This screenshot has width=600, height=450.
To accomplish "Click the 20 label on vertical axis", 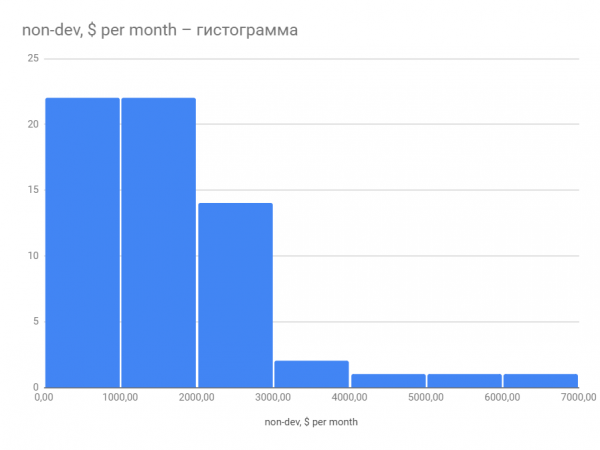I will point(33,124).
